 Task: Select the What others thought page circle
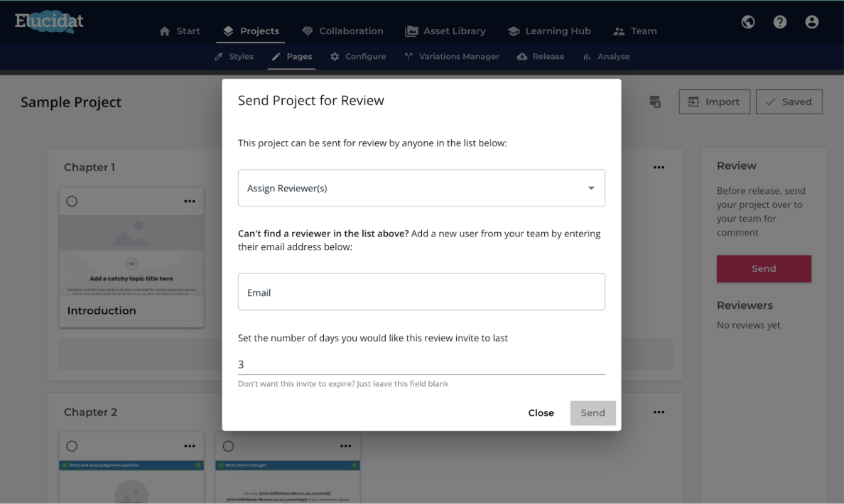pos(228,446)
